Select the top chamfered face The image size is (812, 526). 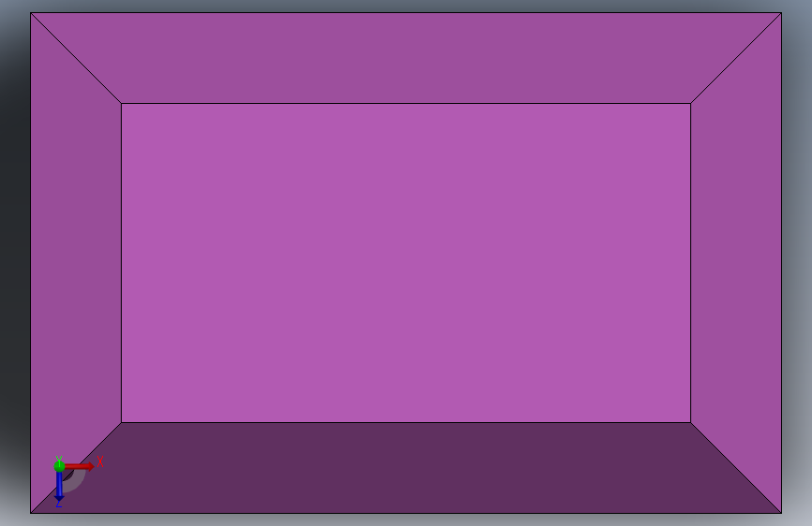406,58
